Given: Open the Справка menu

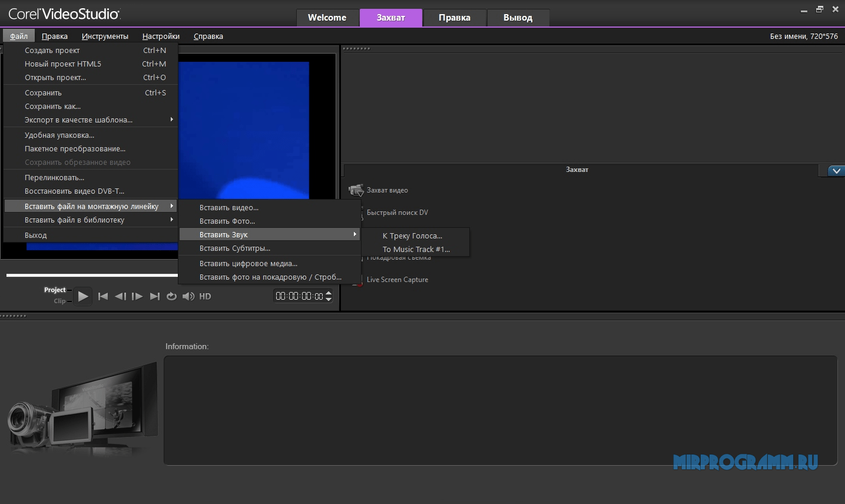Looking at the screenshot, I should tap(208, 36).
